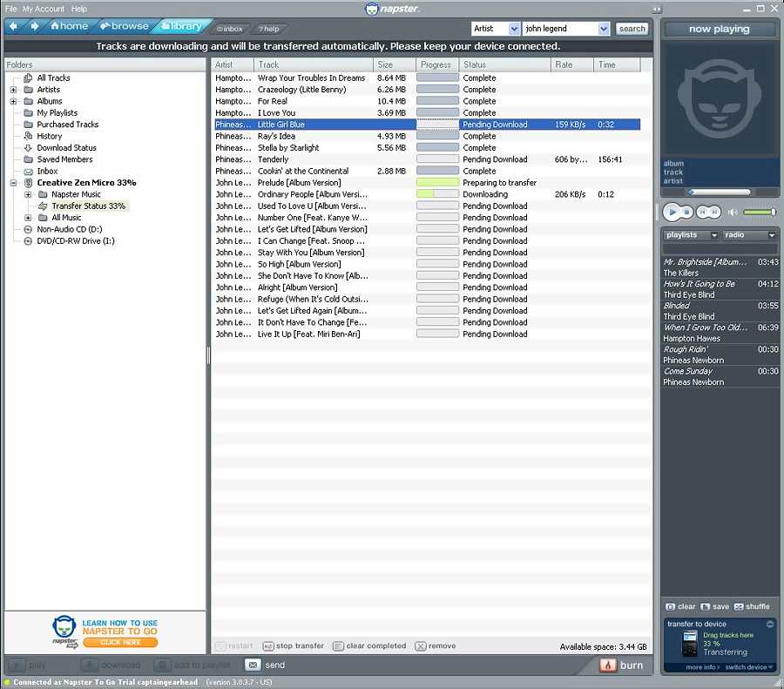
Task: Select the track Cookin' at the Continental
Action: pyautogui.click(x=303, y=171)
